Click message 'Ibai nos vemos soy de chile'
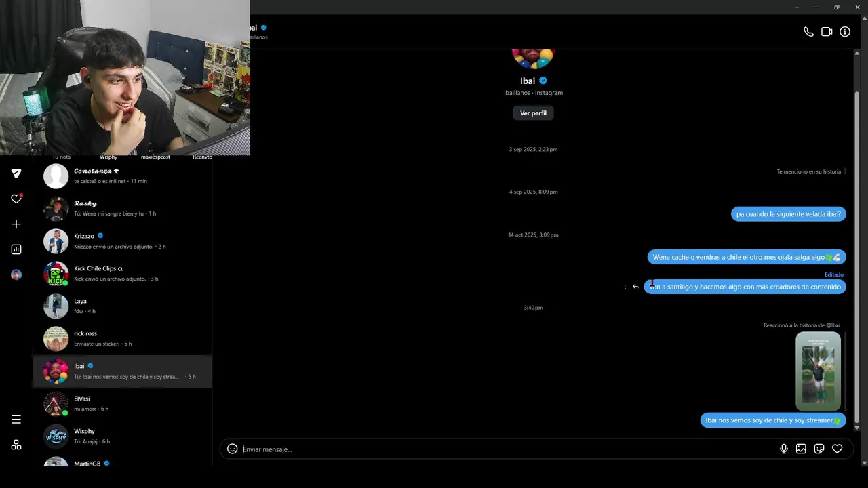The height and width of the screenshot is (488, 868). tap(772, 420)
